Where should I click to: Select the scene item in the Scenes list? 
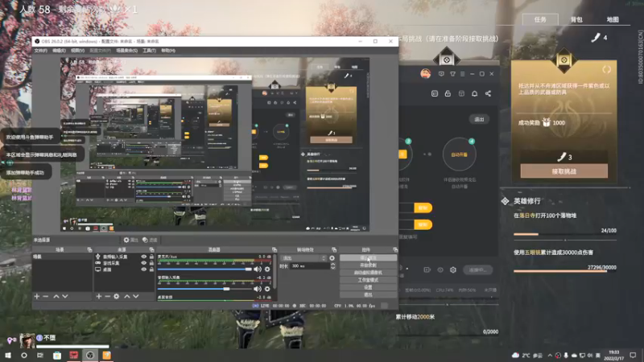tap(62, 257)
